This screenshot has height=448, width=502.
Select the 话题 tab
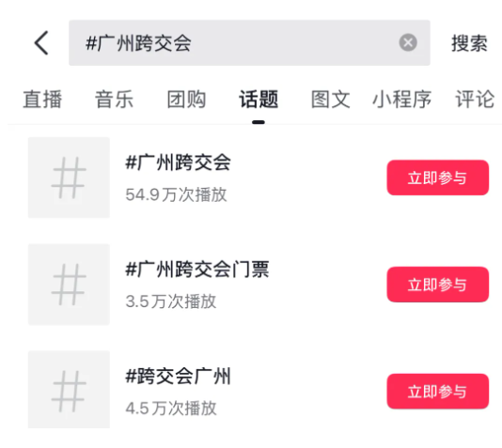259,100
